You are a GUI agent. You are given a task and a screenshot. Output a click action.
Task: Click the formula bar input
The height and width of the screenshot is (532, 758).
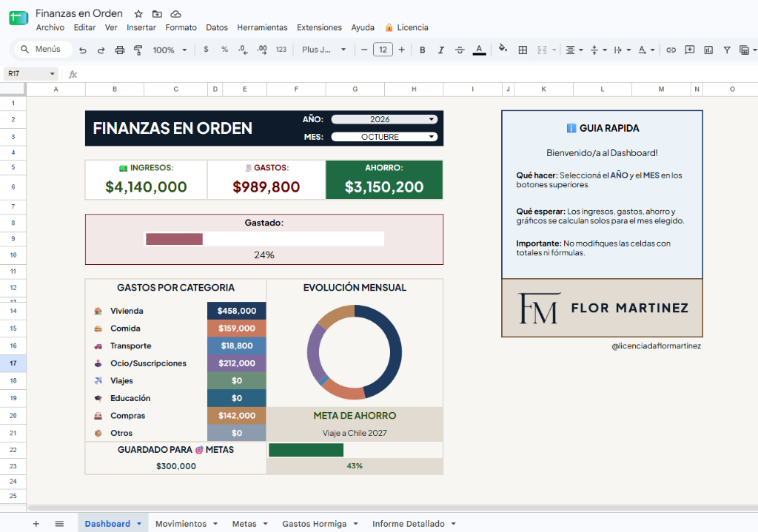(416, 74)
